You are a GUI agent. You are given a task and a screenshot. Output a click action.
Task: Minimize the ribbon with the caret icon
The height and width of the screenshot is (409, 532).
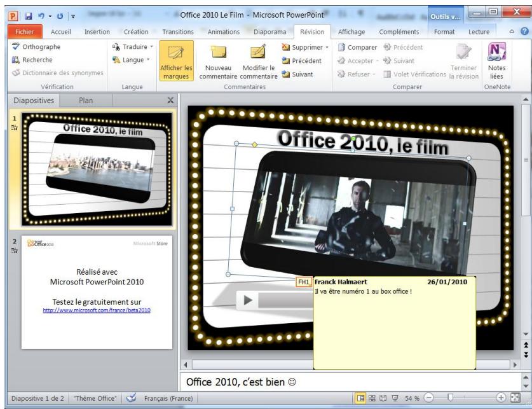512,32
